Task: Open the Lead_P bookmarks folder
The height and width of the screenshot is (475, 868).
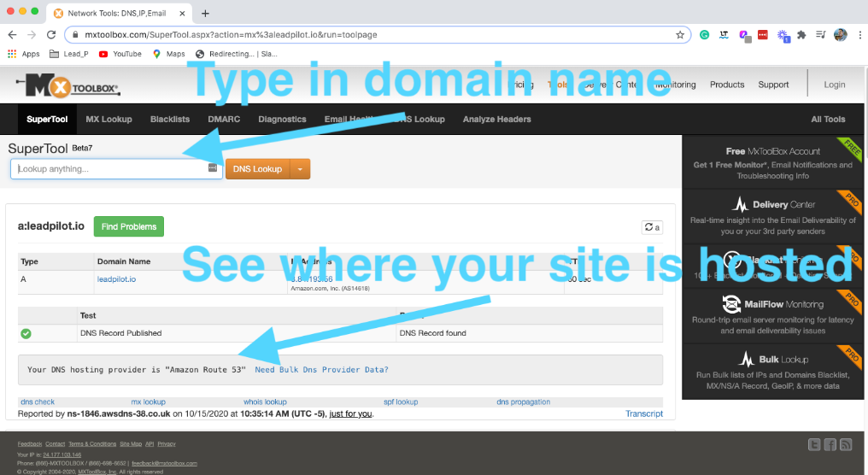Action: pos(68,54)
